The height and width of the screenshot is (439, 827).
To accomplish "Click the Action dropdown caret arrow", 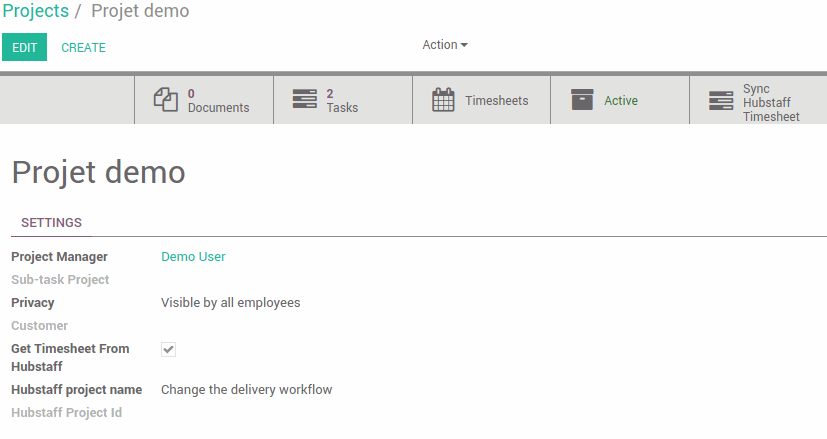I will (464, 45).
